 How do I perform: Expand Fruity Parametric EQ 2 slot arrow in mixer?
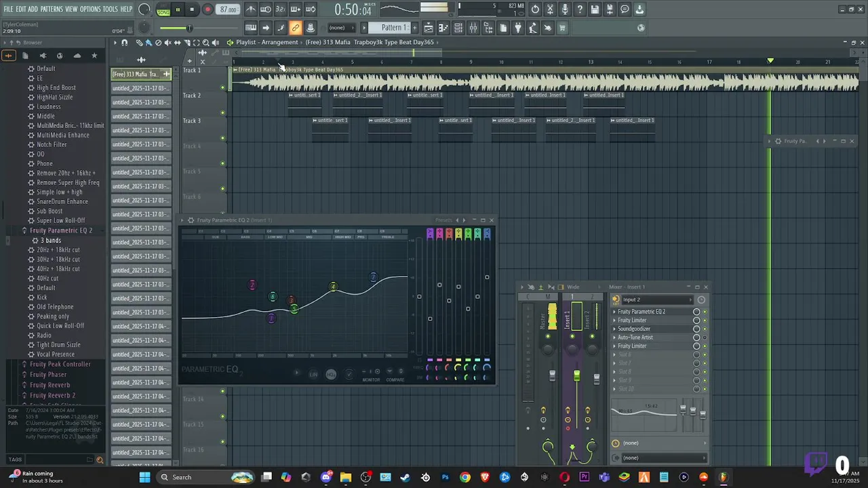click(x=614, y=312)
